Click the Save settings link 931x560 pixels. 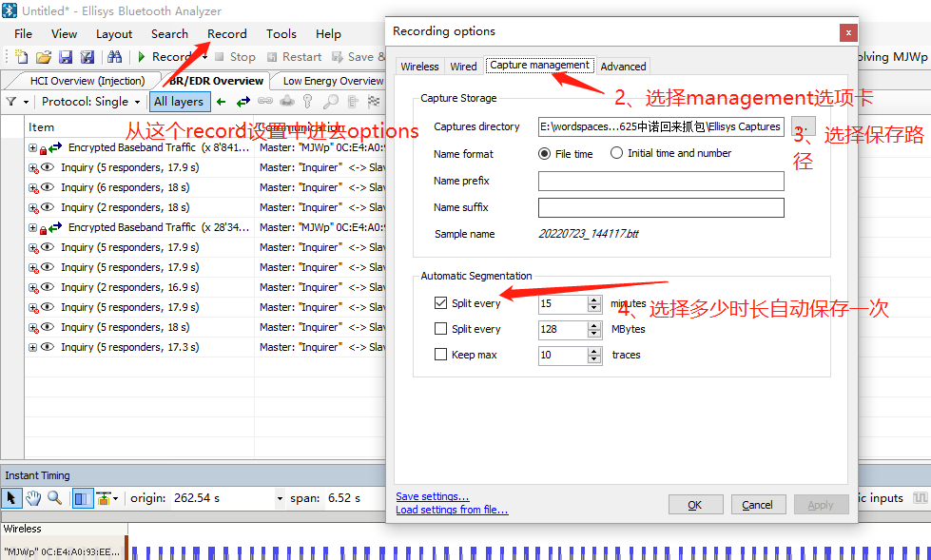(433, 496)
